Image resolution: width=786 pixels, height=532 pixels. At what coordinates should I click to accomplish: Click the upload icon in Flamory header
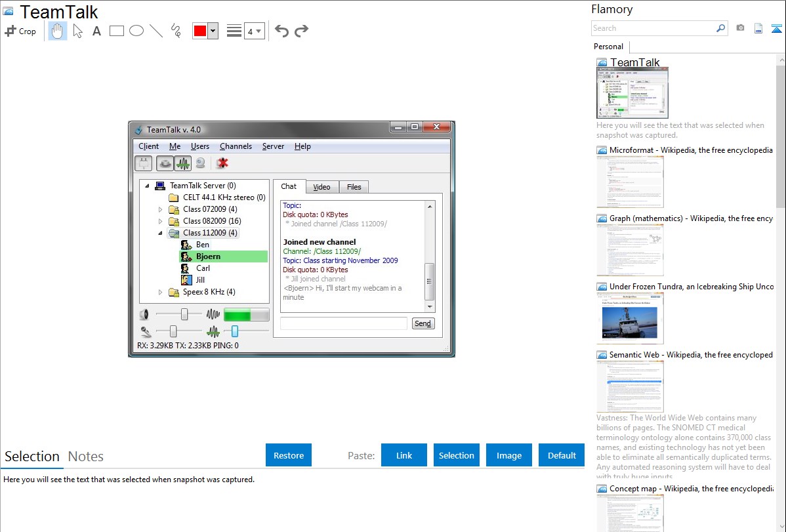point(776,28)
